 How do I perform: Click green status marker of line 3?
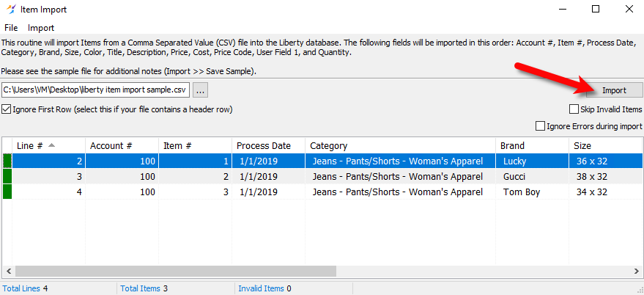7,177
